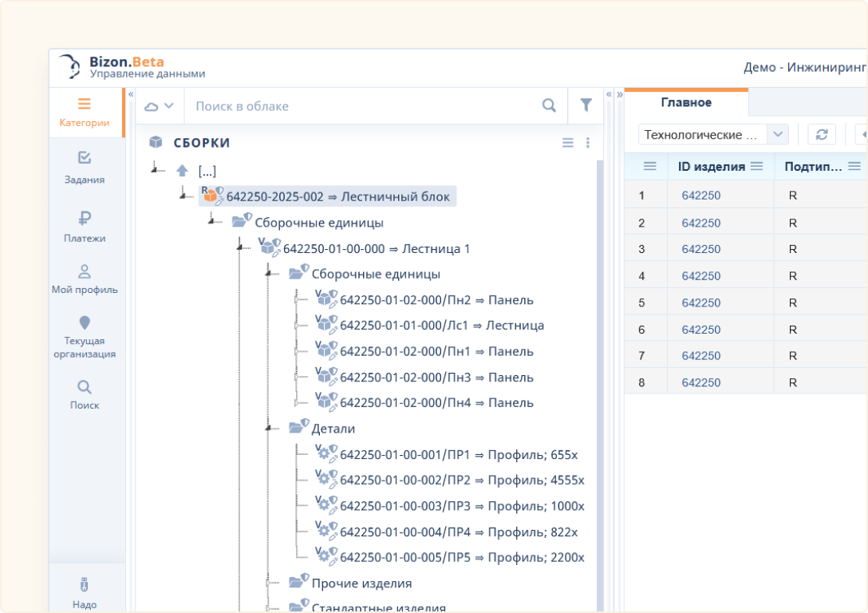Image resolution: width=868 pixels, height=613 pixels.
Task: Open the three-dot menu beside СБОРКИ
Action: (x=588, y=143)
